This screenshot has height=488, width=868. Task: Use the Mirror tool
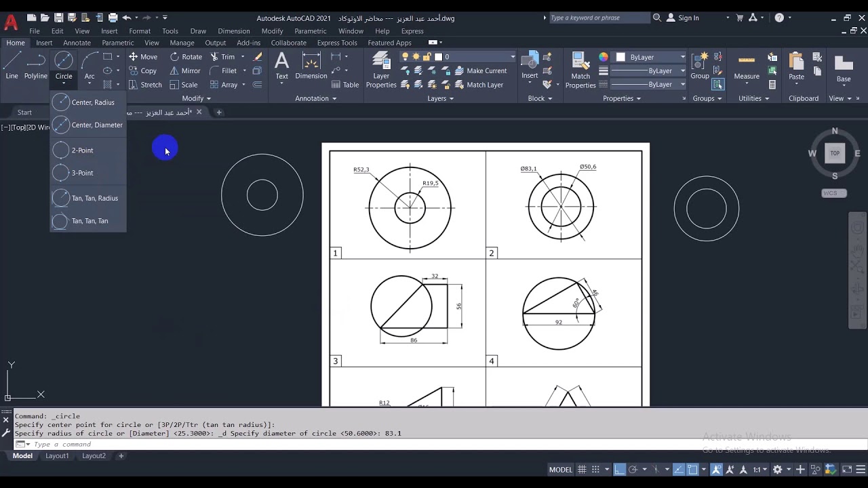(x=185, y=70)
